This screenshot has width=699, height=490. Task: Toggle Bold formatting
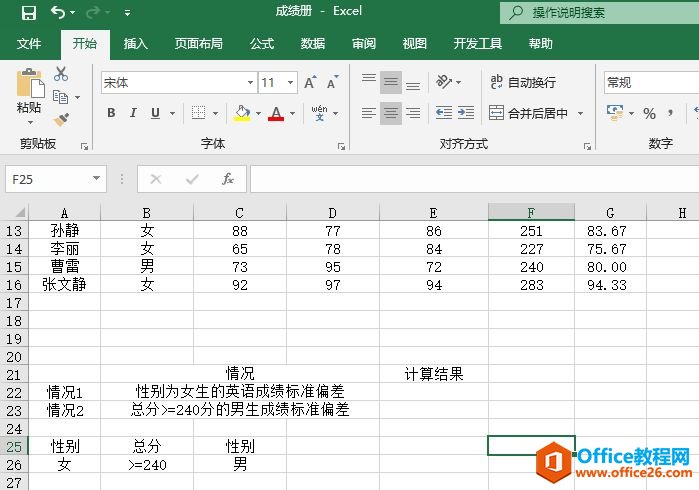pyautogui.click(x=111, y=113)
